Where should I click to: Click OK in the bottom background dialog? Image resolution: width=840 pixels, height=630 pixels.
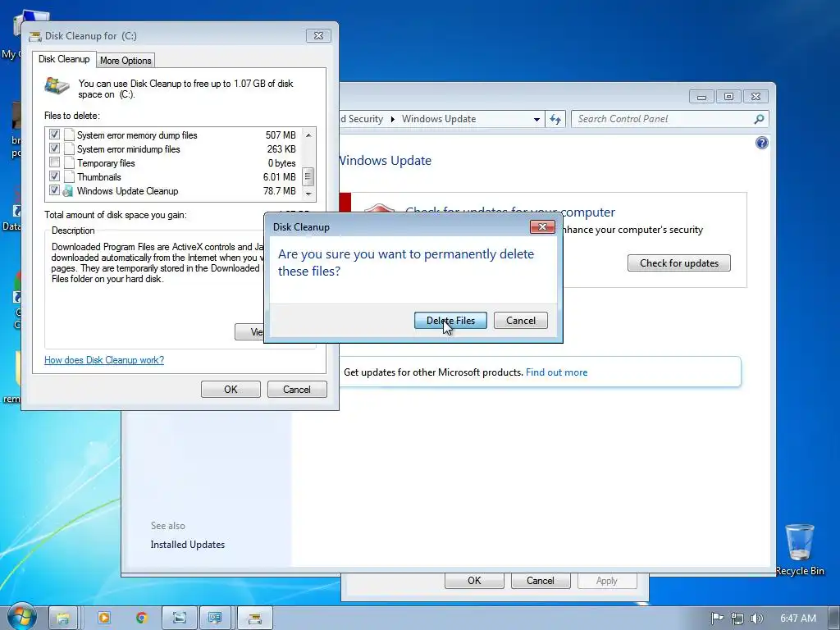[x=474, y=581]
